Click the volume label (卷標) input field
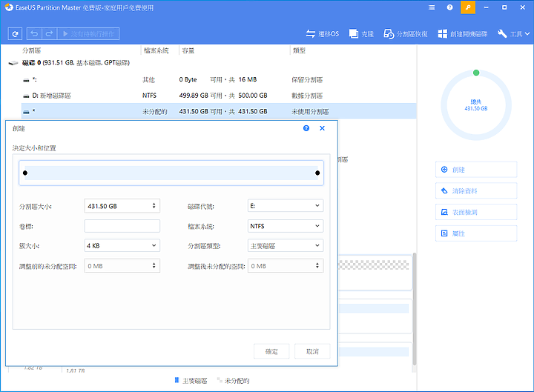534x392 pixels. [122, 226]
